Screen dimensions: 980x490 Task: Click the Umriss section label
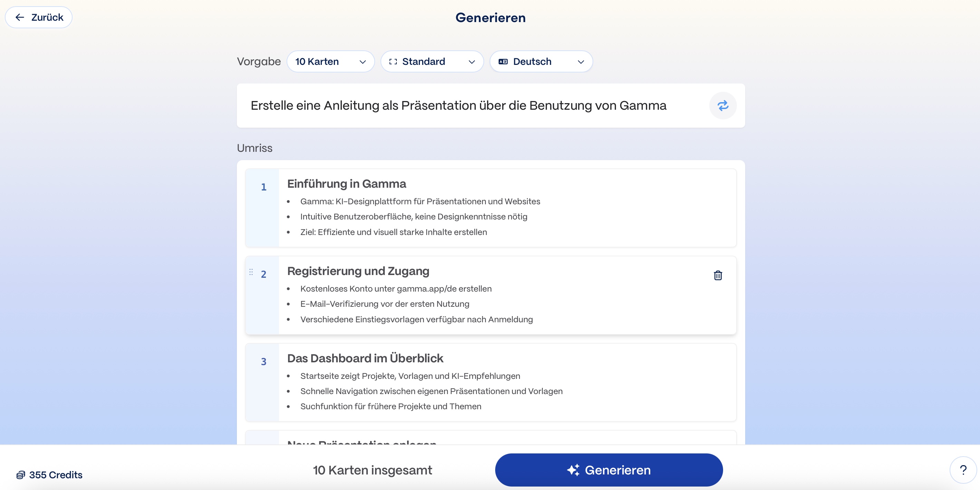point(254,148)
